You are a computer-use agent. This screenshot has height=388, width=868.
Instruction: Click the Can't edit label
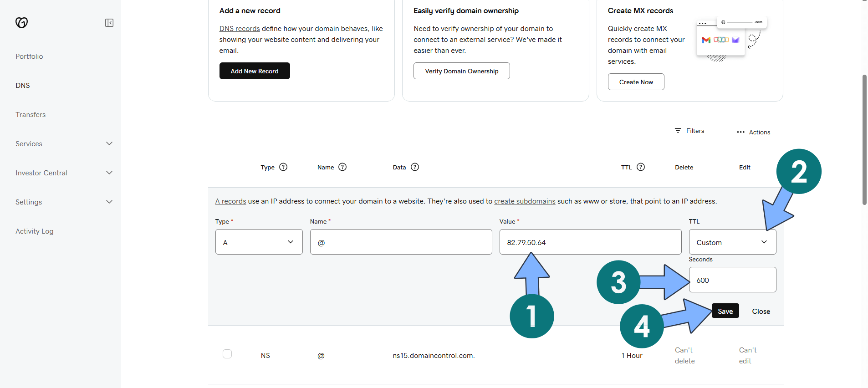click(x=748, y=356)
